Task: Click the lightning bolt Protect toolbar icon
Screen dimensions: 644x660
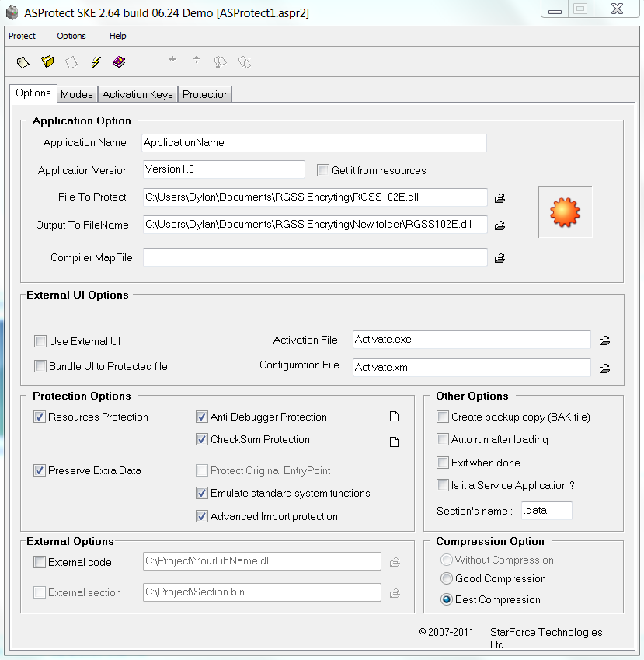Action: [x=96, y=62]
